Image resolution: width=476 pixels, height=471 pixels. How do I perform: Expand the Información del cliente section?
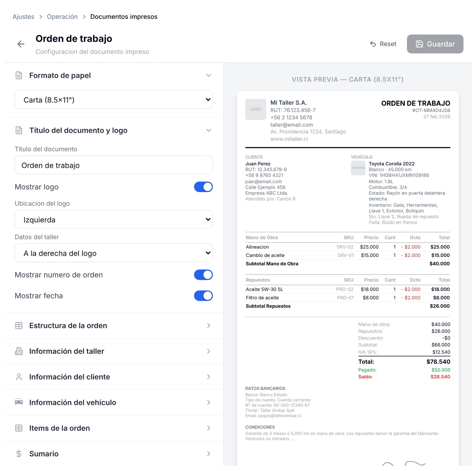tap(114, 377)
